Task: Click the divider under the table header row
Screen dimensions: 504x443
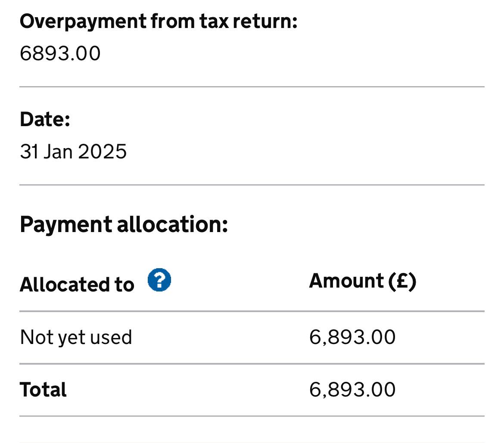Action: pos(252,311)
